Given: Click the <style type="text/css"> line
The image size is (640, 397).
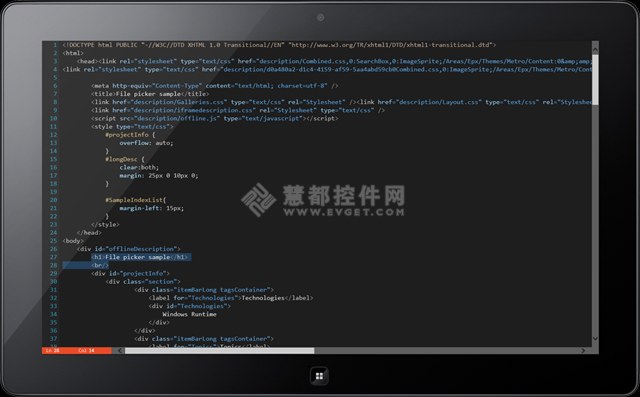Looking at the screenshot, I should (132, 126).
